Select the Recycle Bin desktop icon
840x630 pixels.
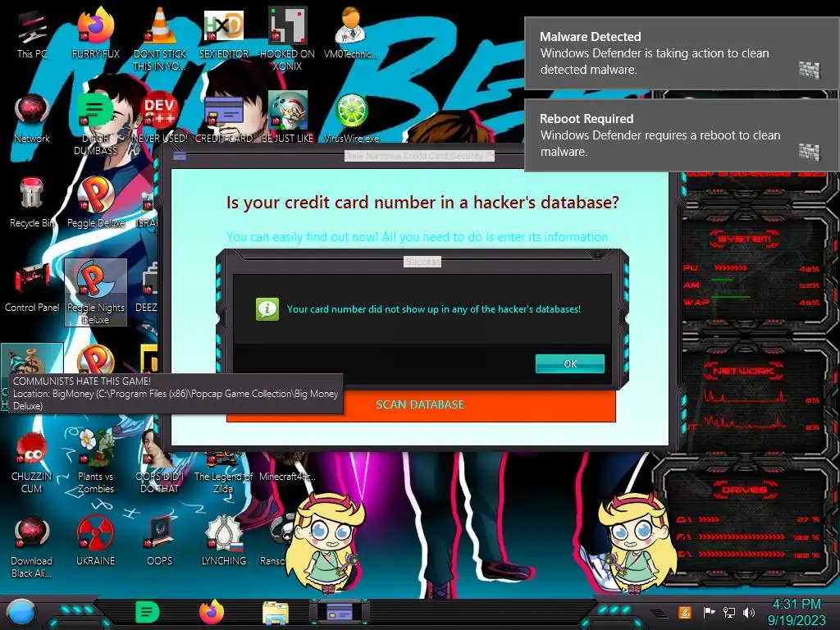(32, 203)
